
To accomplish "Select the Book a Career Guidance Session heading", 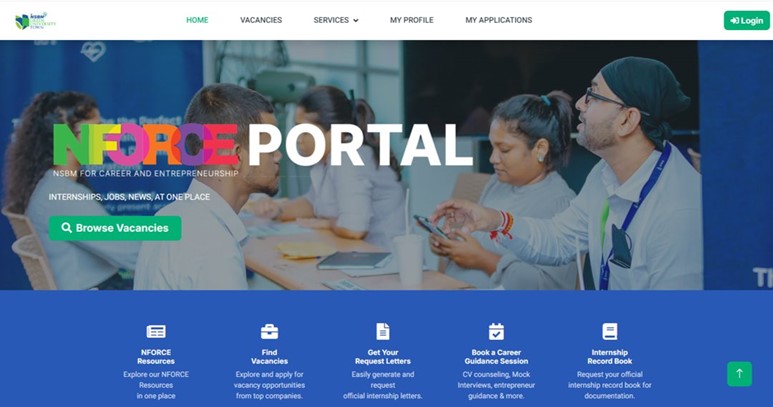I will pyautogui.click(x=496, y=357).
